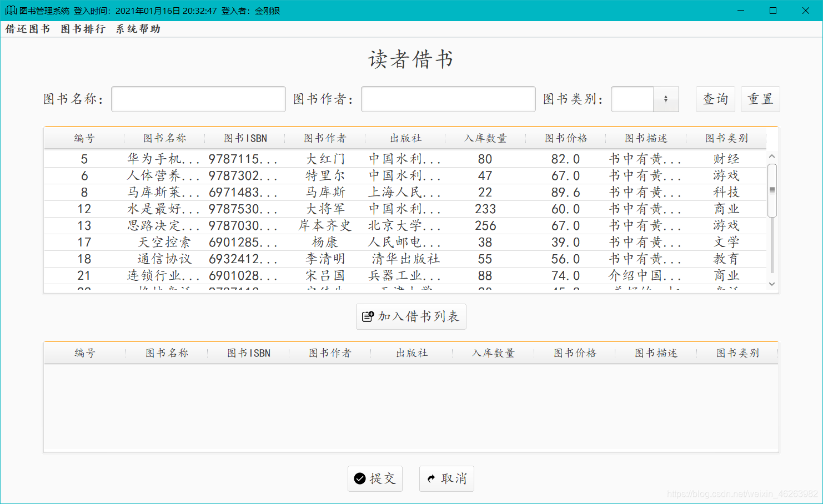The image size is (823, 504).
Task: Click publisher cell 清华出版社
Action: (x=405, y=259)
